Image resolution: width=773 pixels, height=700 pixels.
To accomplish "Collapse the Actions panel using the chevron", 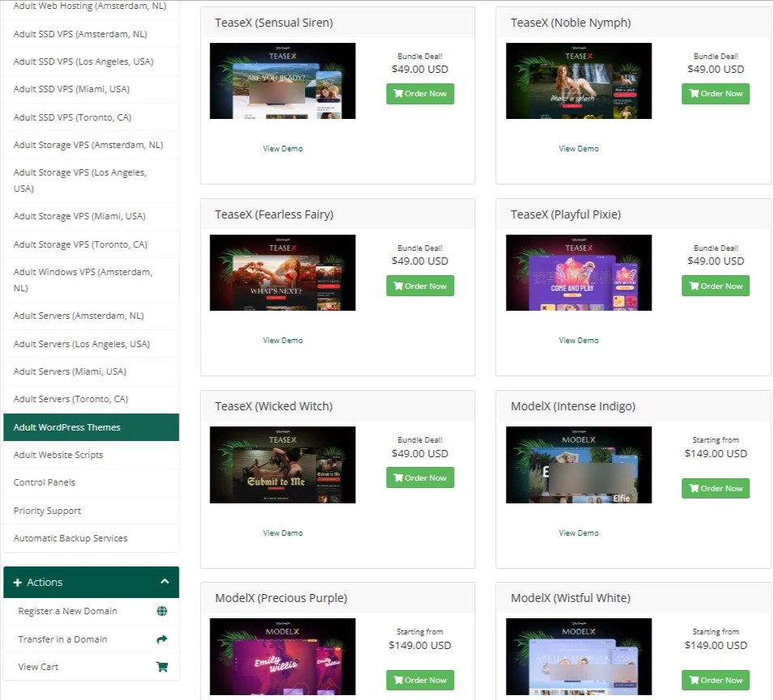I will [x=165, y=582].
